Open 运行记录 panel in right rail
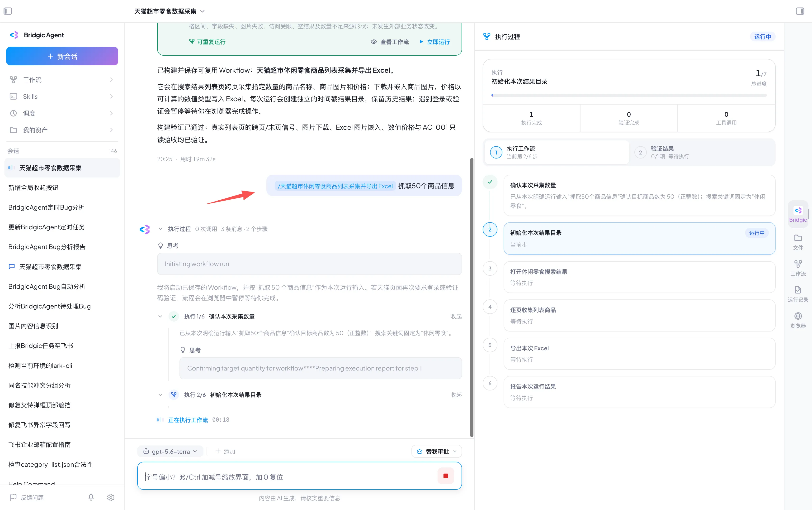Image resolution: width=812 pixels, height=510 pixels. click(x=798, y=294)
